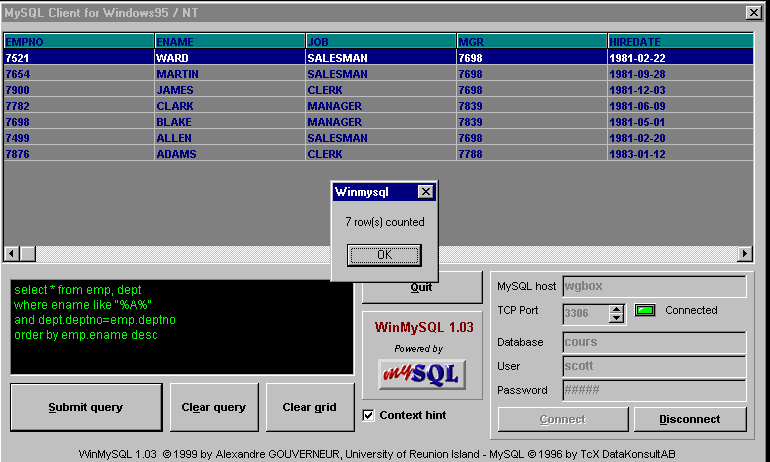The height and width of the screenshot is (462, 770).
Task: Click JOB cell in JAMES row
Action: [381, 90]
